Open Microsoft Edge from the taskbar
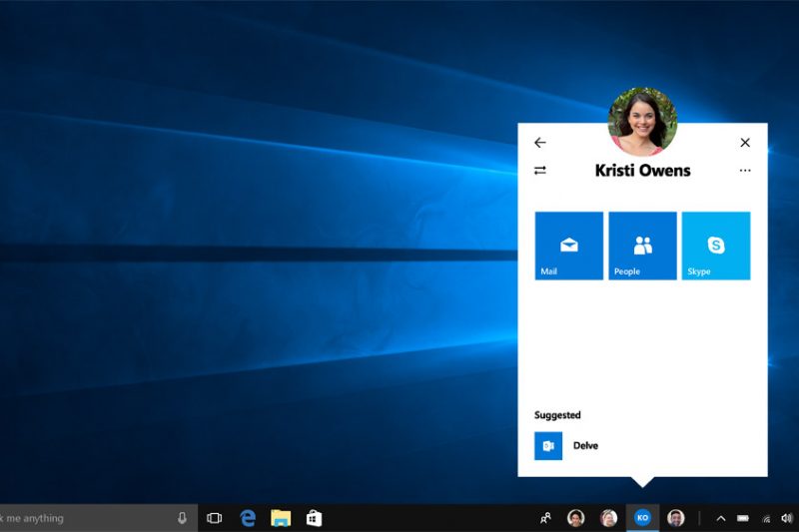799x532 pixels. (248, 518)
